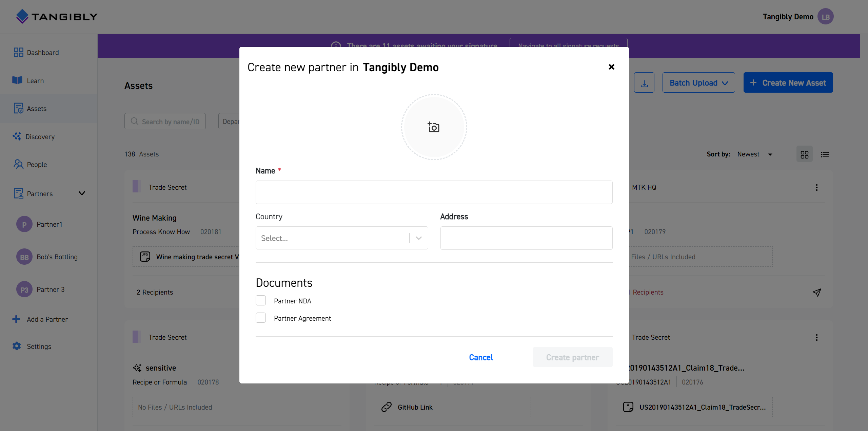The height and width of the screenshot is (431, 868).
Task: Expand the Partners sidebar chevron
Action: pos(82,193)
